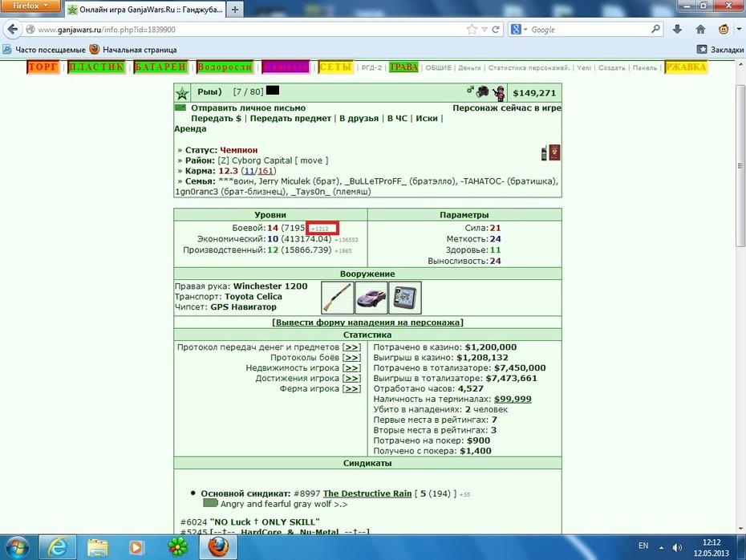
Task: Open the Winchester 1200 weapon image
Action: [x=338, y=298]
